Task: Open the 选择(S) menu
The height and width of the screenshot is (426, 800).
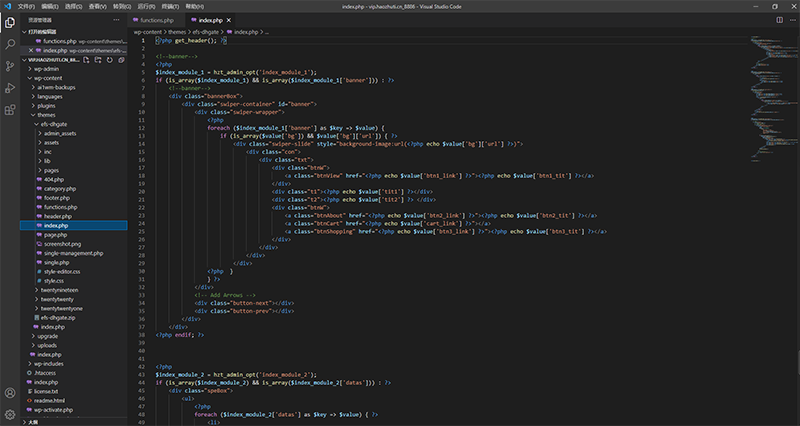Action: [73, 7]
